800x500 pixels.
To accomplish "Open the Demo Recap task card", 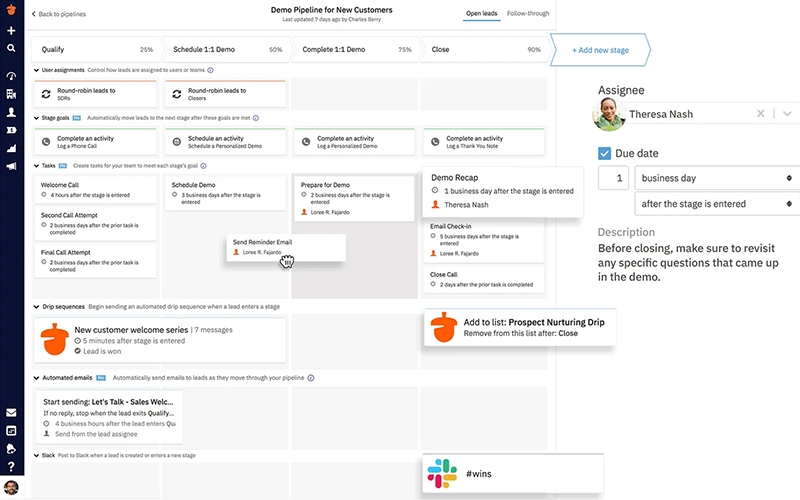I will [503, 191].
